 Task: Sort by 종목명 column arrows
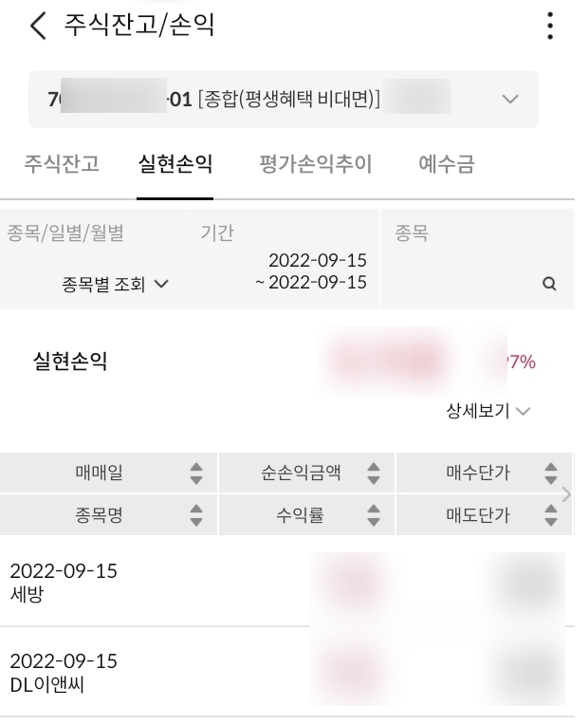pyautogui.click(x=196, y=515)
